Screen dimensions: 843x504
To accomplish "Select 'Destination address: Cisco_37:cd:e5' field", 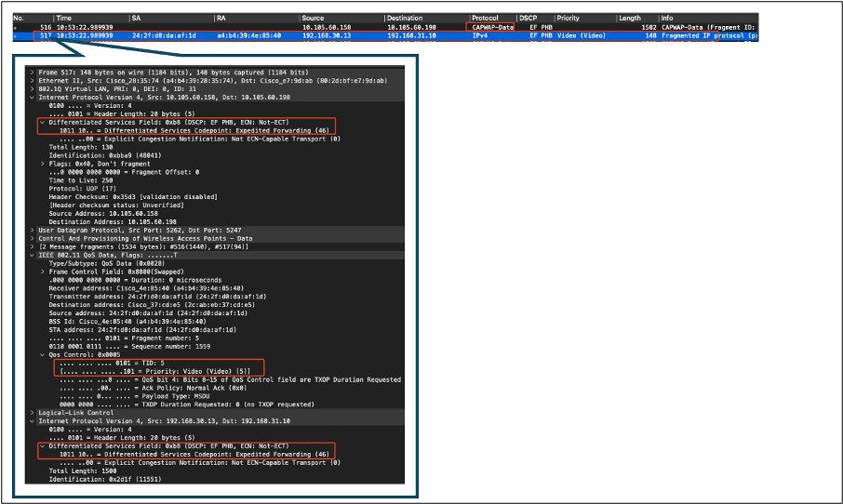I will 152,305.
